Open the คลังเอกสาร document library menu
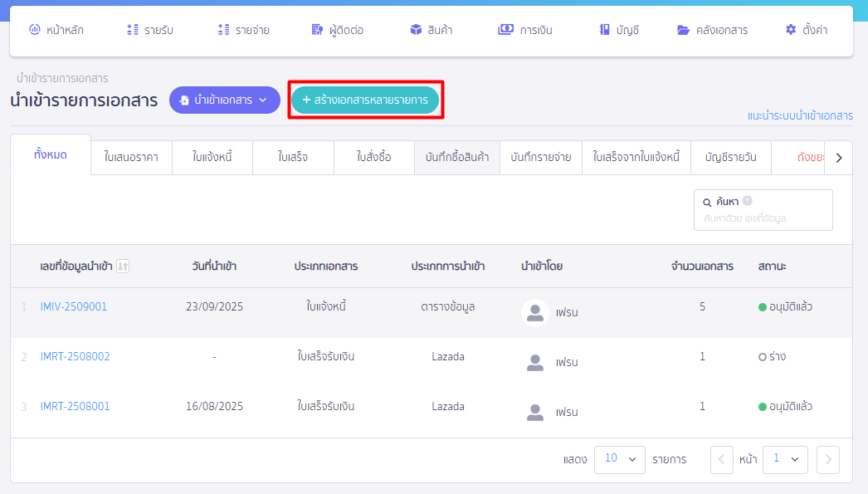The image size is (868, 494). point(712,30)
